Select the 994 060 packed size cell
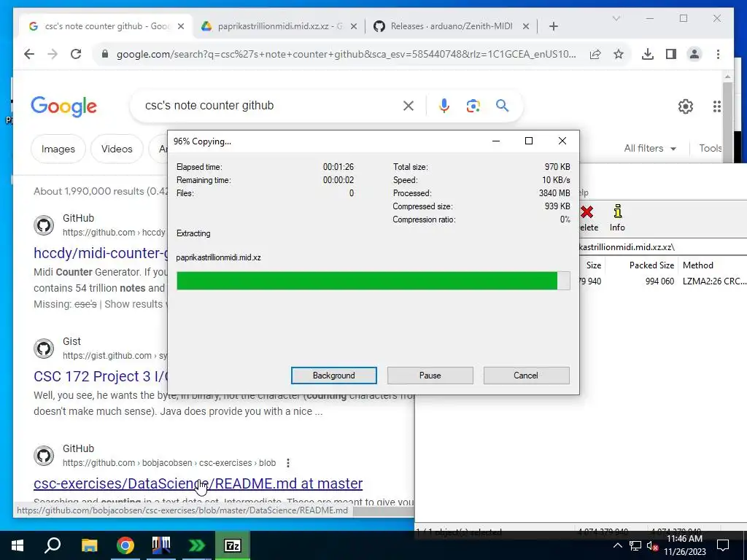This screenshot has height=560, width=747. tap(659, 281)
